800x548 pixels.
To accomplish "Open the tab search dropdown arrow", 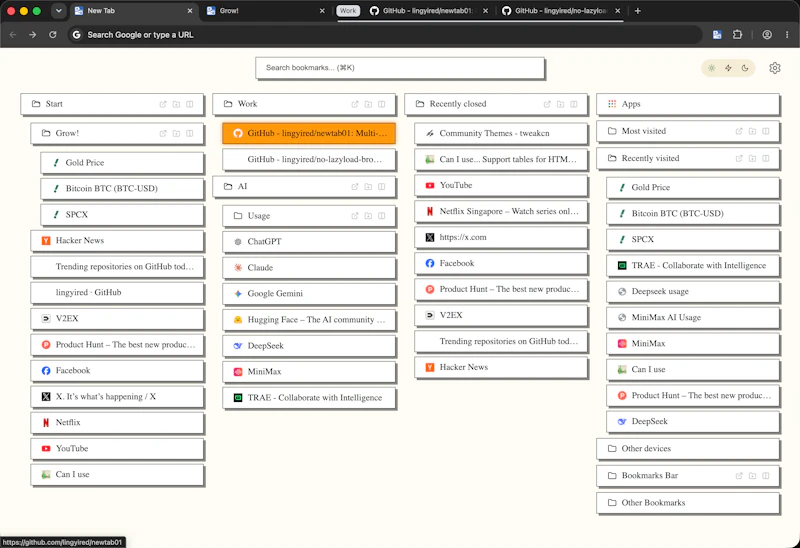I will (59, 11).
